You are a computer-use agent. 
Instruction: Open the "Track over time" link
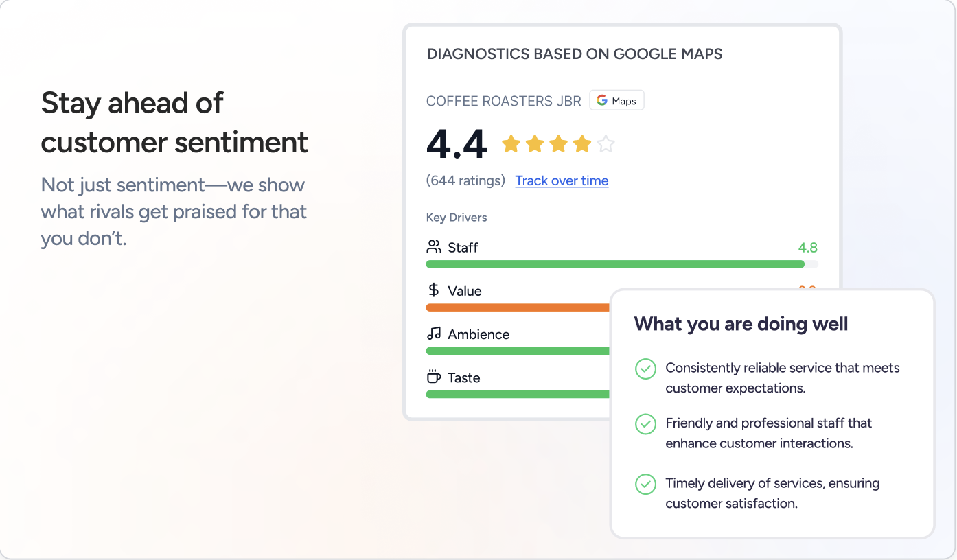coord(562,180)
